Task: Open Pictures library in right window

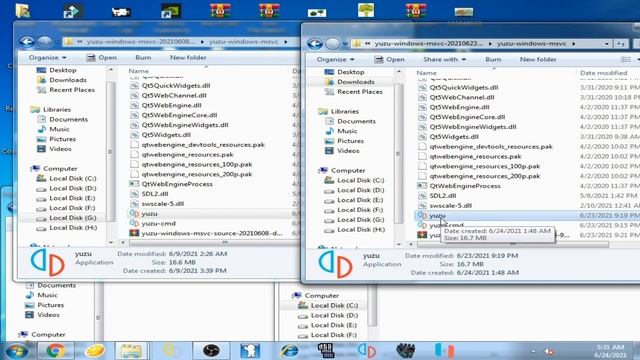Action: [350, 141]
